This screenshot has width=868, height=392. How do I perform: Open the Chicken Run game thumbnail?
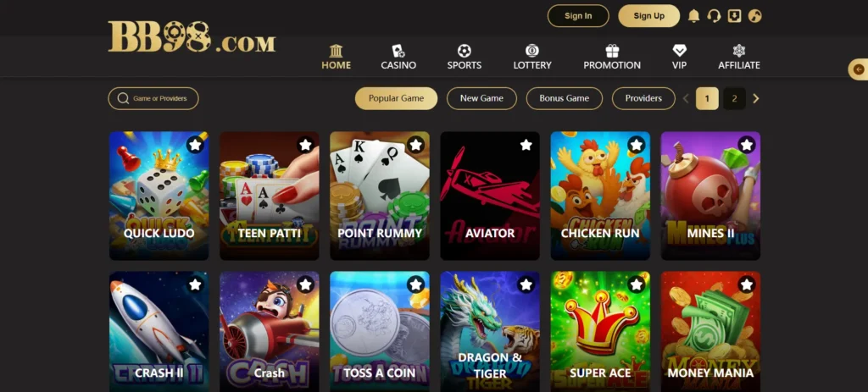[600, 196]
